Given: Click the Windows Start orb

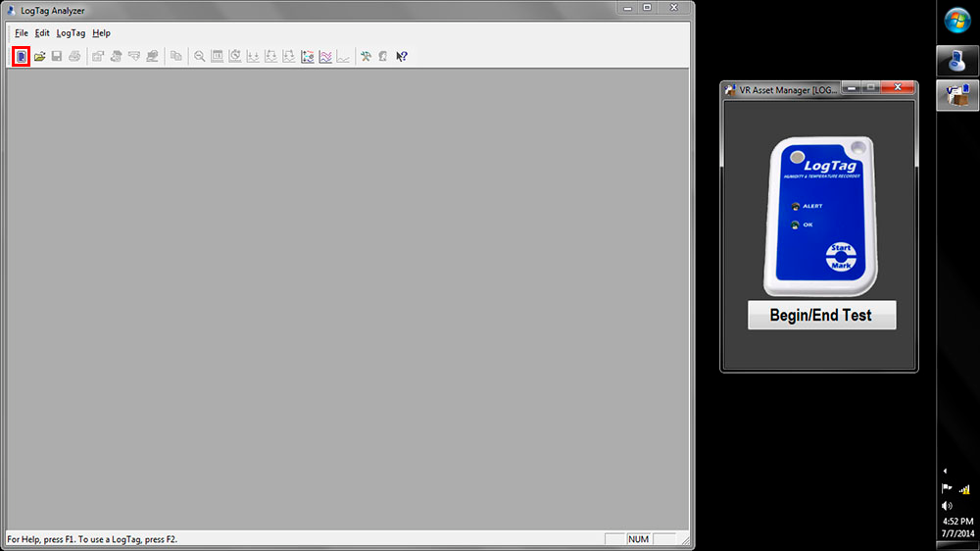Looking at the screenshot, I should coord(957,20).
